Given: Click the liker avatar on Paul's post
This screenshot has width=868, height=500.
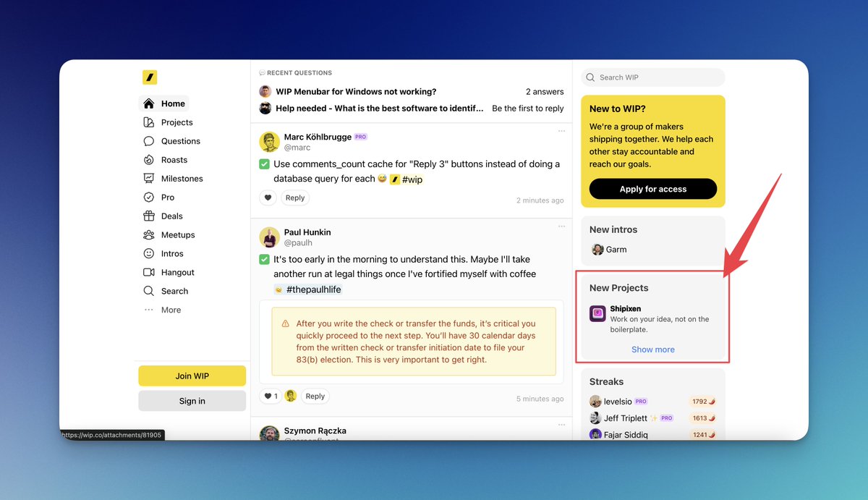Looking at the screenshot, I should (291, 396).
